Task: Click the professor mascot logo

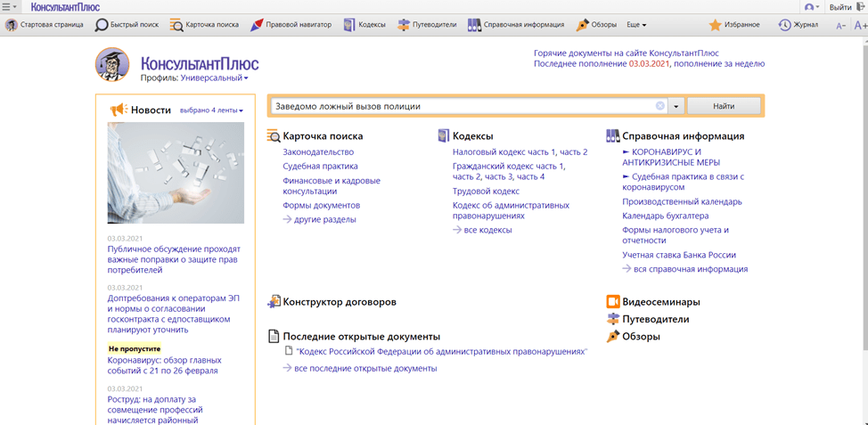Action: pyautogui.click(x=112, y=64)
